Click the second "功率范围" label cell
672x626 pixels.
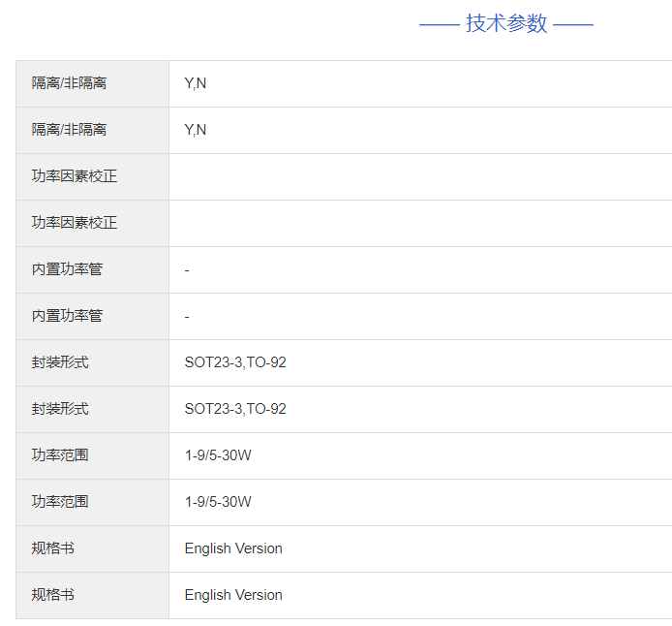coord(60,502)
